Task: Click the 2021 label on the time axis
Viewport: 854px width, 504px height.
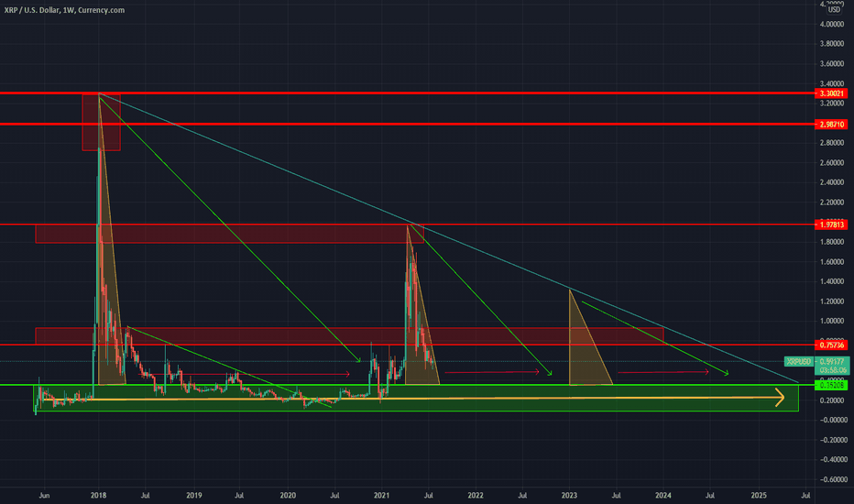Action: [x=381, y=495]
